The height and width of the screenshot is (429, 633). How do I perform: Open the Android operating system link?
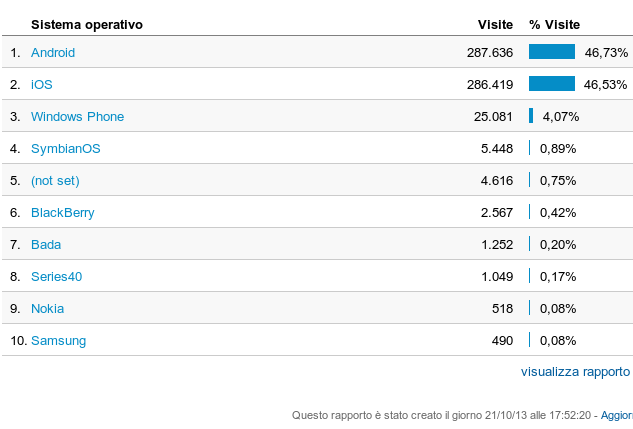(x=53, y=52)
